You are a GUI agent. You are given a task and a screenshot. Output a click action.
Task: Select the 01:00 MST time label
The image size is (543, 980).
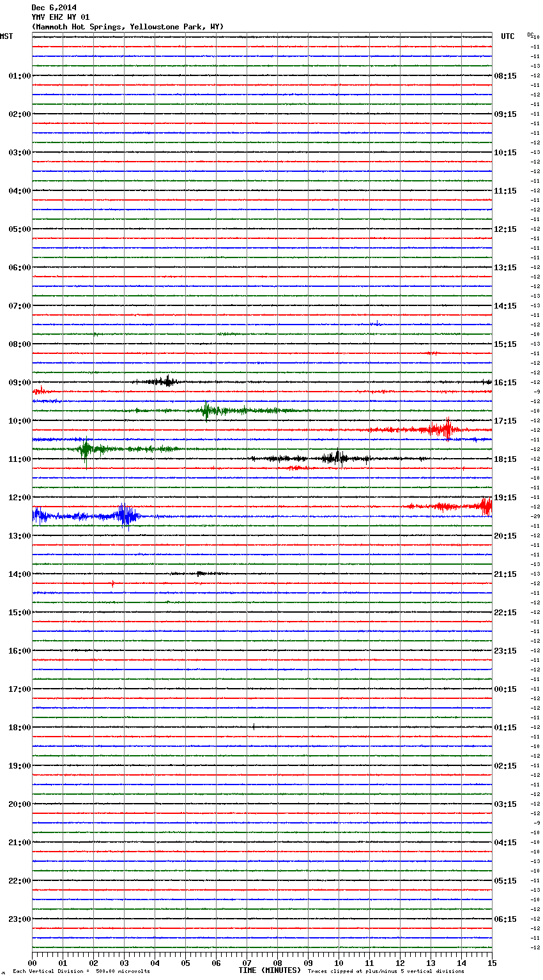tap(20, 76)
